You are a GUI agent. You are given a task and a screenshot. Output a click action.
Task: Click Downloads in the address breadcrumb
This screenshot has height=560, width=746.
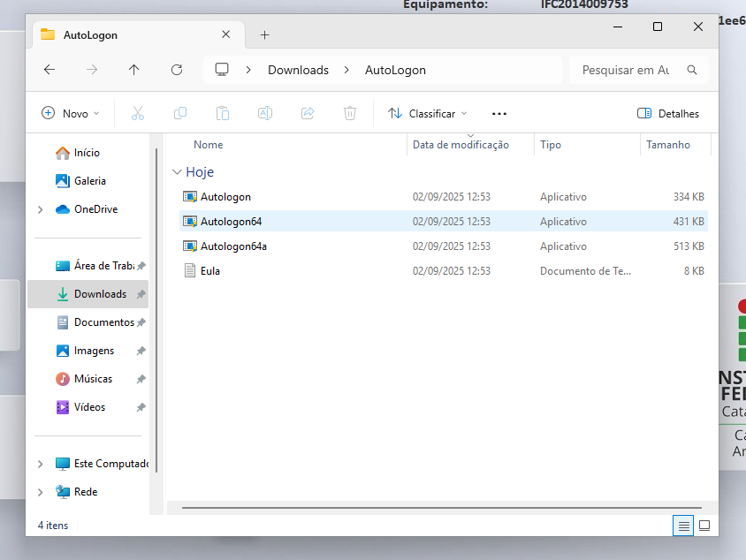[298, 70]
